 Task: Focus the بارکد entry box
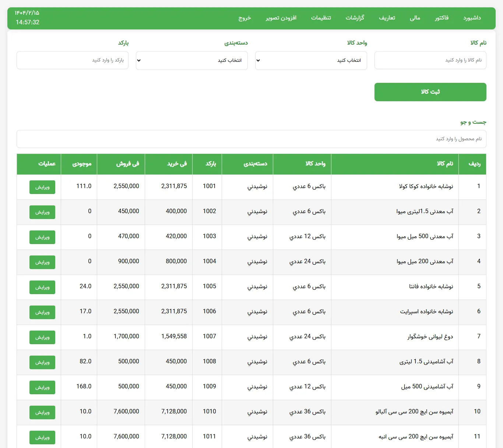click(x=72, y=60)
